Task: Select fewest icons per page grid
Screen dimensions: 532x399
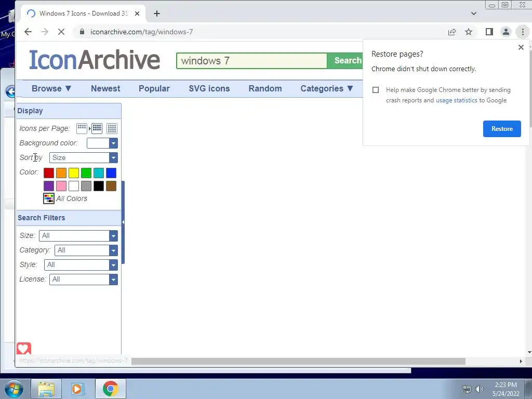Action: (82, 128)
